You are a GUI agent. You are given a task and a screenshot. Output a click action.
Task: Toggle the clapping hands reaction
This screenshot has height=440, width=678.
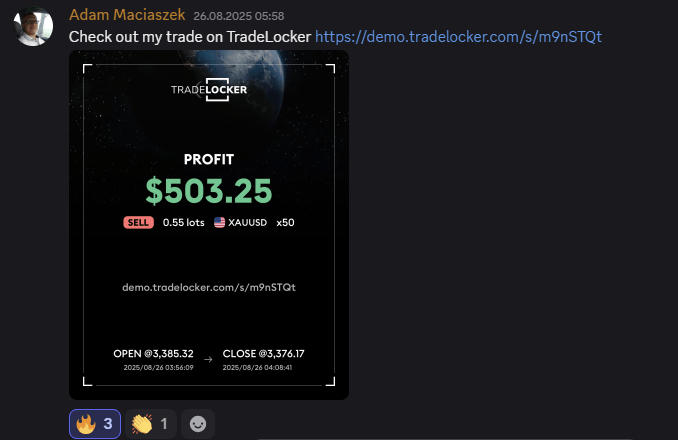(150, 424)
